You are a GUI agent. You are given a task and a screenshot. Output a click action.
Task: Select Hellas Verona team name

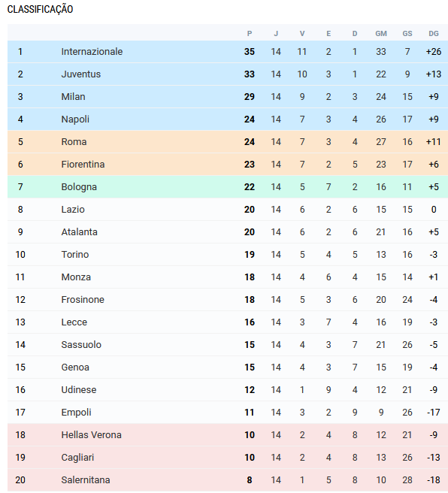pyautogui.click(x=91, y=435)
